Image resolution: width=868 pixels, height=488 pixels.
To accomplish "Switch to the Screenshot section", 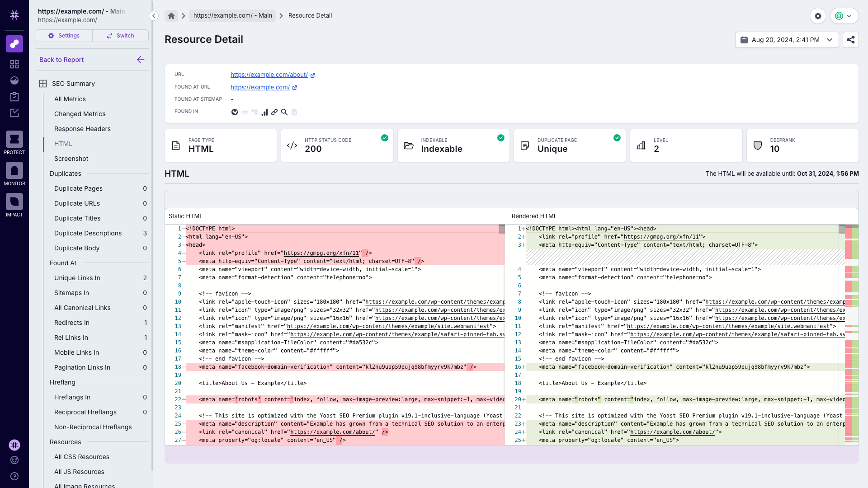I will (x=71, y=159).
